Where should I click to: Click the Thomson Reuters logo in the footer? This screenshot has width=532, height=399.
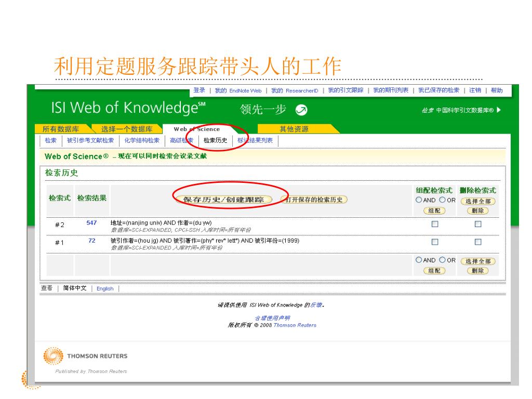pos(85,356)
